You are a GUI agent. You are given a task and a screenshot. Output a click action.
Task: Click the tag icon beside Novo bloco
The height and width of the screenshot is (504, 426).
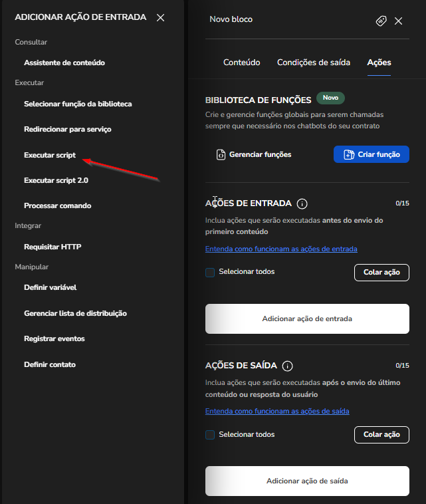point(381,21)
